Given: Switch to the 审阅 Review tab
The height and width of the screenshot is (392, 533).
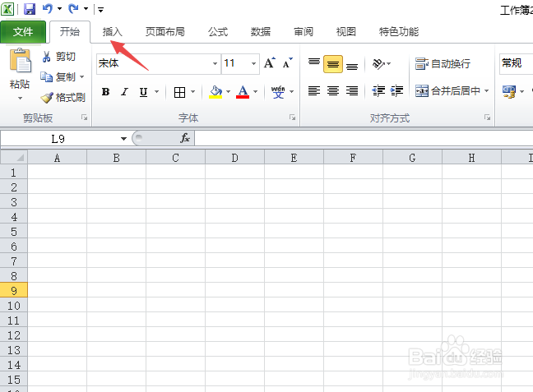Looking at the screenshot, I should [x=304, y=32].
